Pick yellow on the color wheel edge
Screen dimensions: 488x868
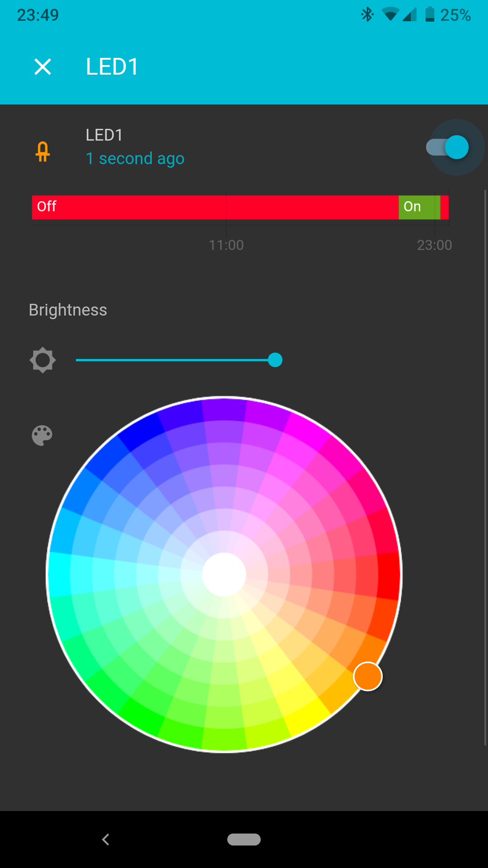(307, 717)
